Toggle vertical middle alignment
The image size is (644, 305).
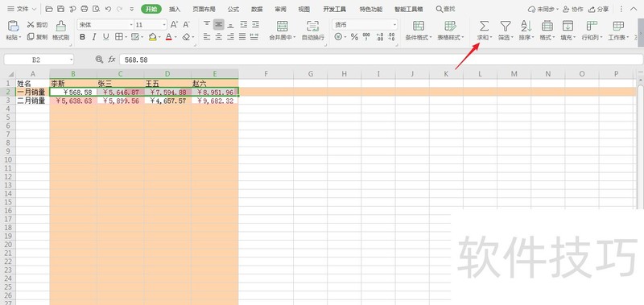point(218,25)
